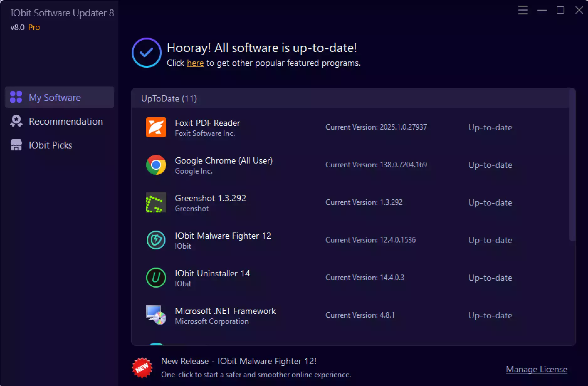Image resolution: width=588 pixels, height=386 pixels.
Task: Click the Google Chrome (All User) name
Action: 224,160
